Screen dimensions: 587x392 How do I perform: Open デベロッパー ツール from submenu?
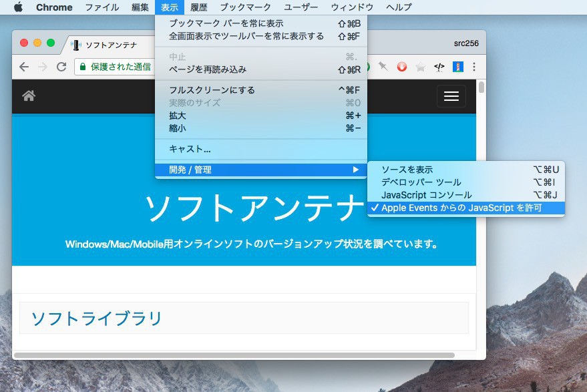[x=466, y=182]
